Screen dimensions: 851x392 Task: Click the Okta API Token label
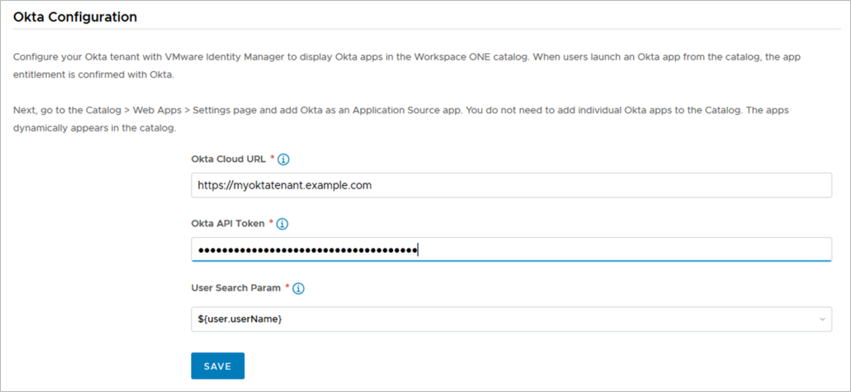(x=228, y=223)
